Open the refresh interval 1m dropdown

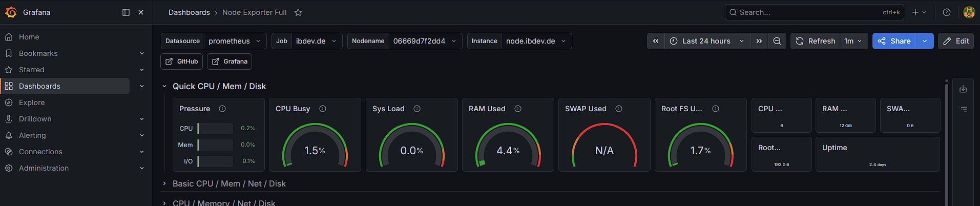point(853,41)
